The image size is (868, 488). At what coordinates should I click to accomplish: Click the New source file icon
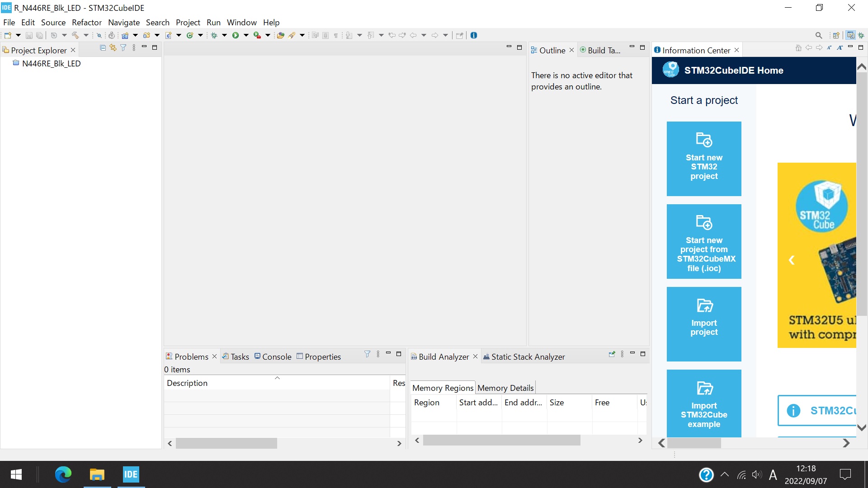click(169, 35)
